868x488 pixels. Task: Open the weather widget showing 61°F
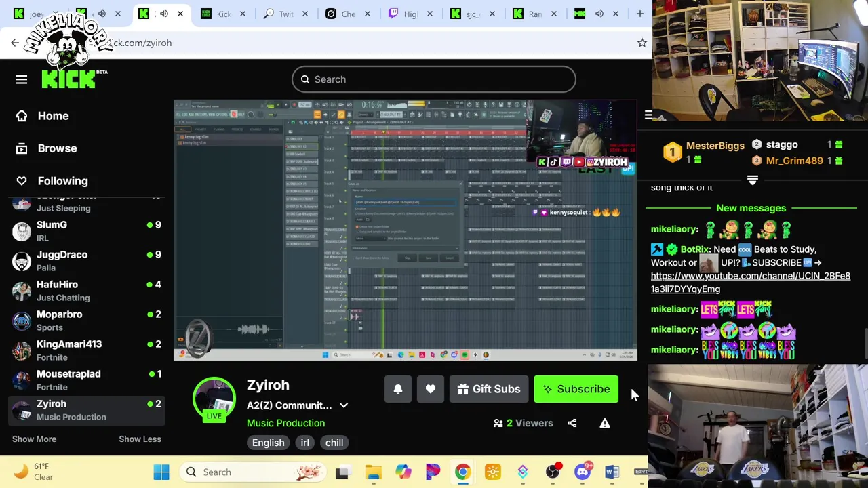[x=34, y=472]
